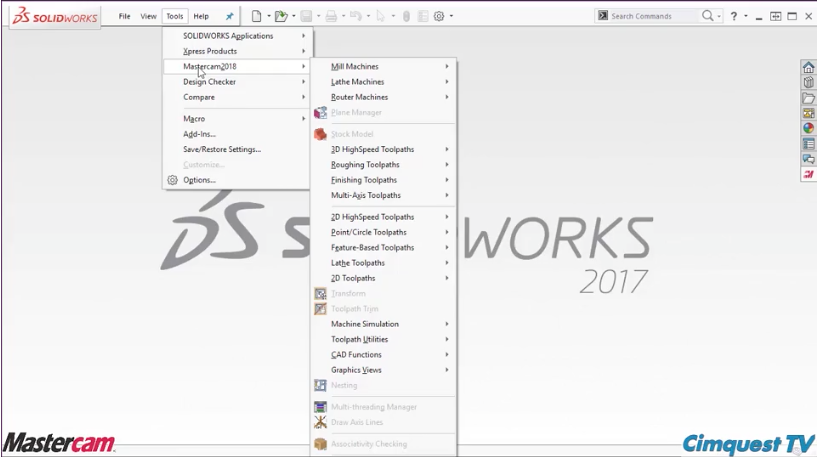Expand New document dropdown arrow
The image size is (817, 457).
coord(269,16)
